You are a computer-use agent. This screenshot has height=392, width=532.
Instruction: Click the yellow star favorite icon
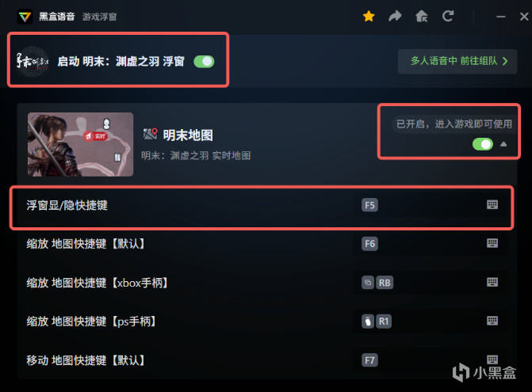point(369,16)
